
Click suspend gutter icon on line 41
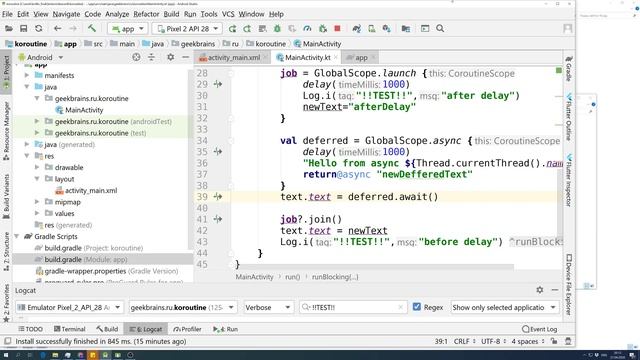(218, 219)
